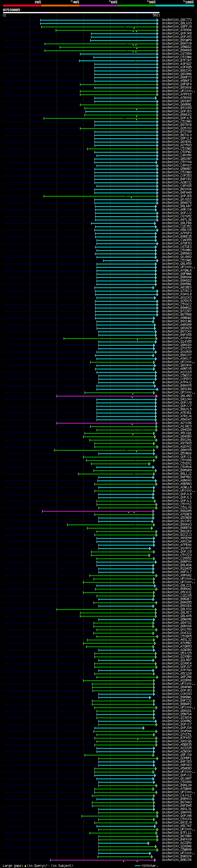This screenshot has height=868, width=197.
Task: Click the =100char. scale legend
Action: click(x=147, y=866)
